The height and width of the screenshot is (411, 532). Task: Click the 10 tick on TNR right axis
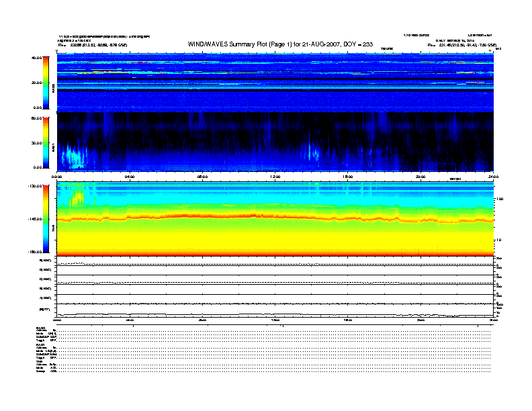[x=498, y=240]
